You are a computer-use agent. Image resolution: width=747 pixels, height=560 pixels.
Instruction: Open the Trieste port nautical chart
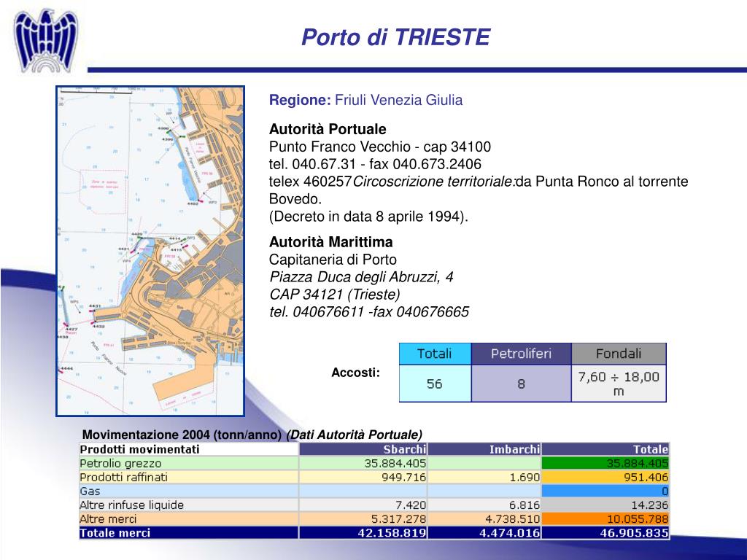pos(150,251)
